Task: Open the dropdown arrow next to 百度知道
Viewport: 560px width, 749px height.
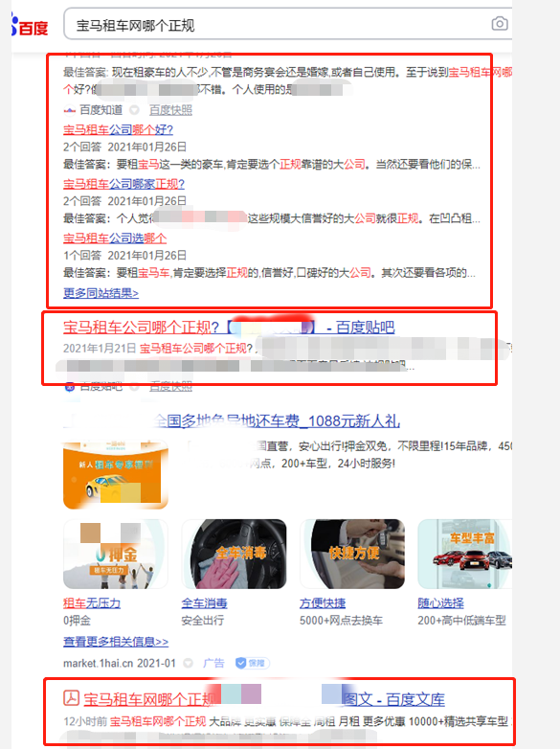Action: click(135, 110)
